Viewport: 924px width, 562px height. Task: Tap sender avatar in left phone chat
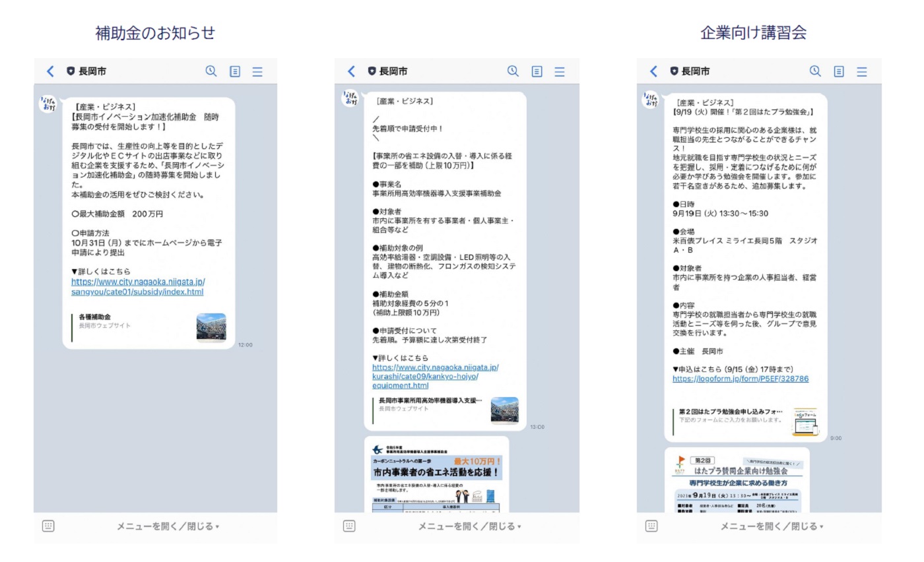pyautogui.click(x=49, y=104)
